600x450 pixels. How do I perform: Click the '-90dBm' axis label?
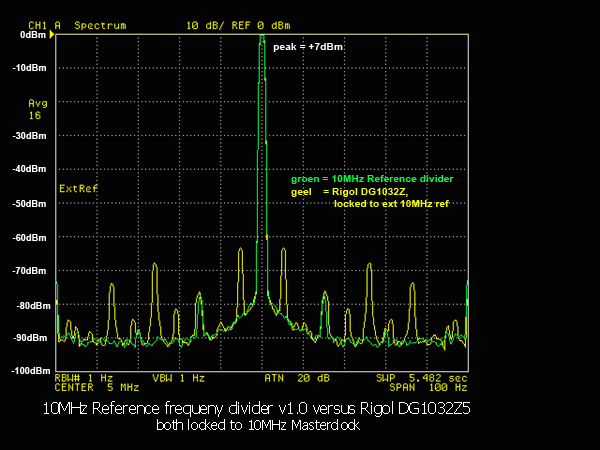coord(30,338)
